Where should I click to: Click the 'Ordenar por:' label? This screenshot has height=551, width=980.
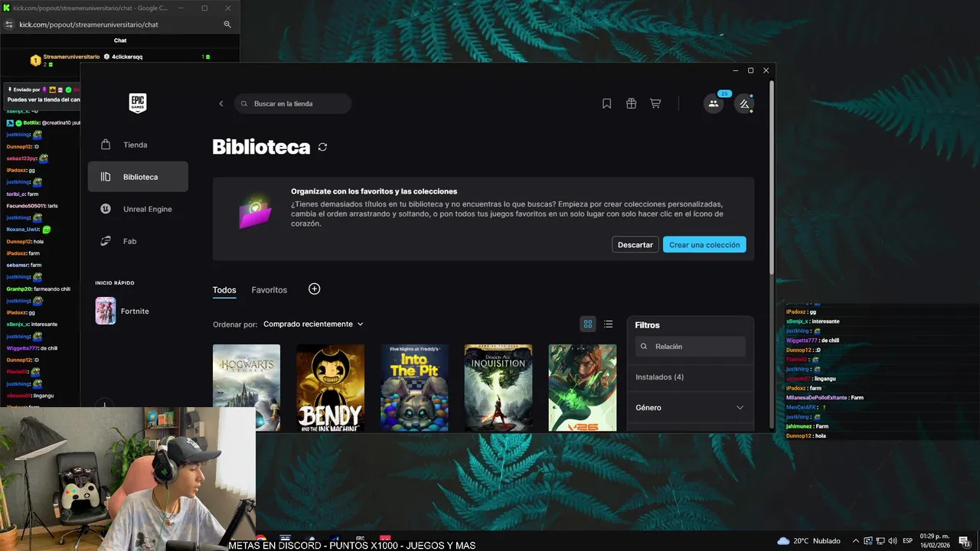pos(235,324)
